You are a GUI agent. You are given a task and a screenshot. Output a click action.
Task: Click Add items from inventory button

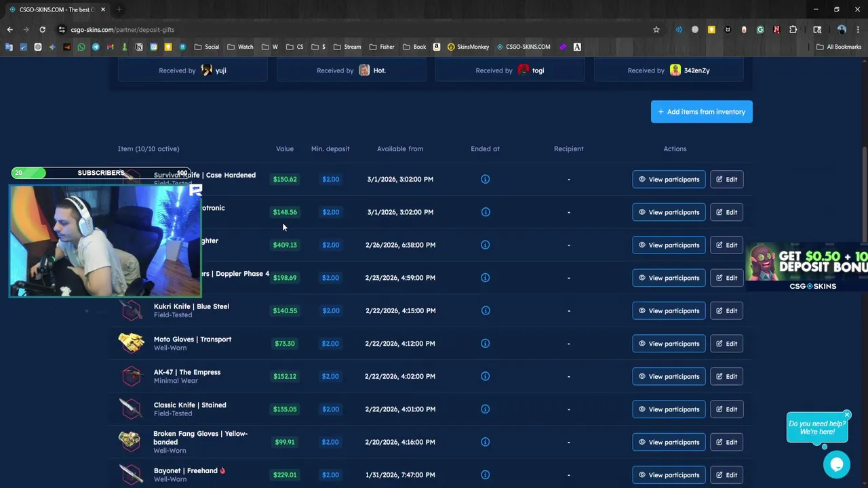tap(701, 112)
